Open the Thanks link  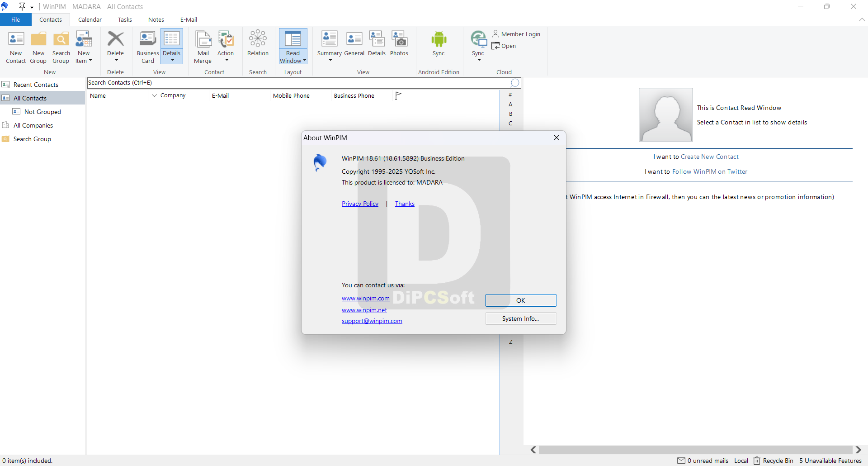coord(405,204)
